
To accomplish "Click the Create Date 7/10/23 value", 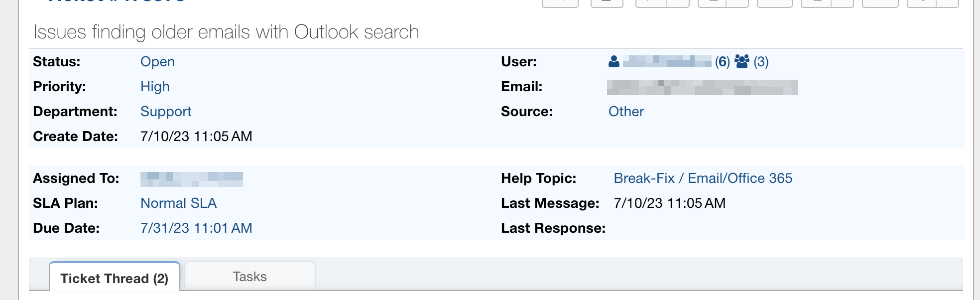I will click(196, 137).
